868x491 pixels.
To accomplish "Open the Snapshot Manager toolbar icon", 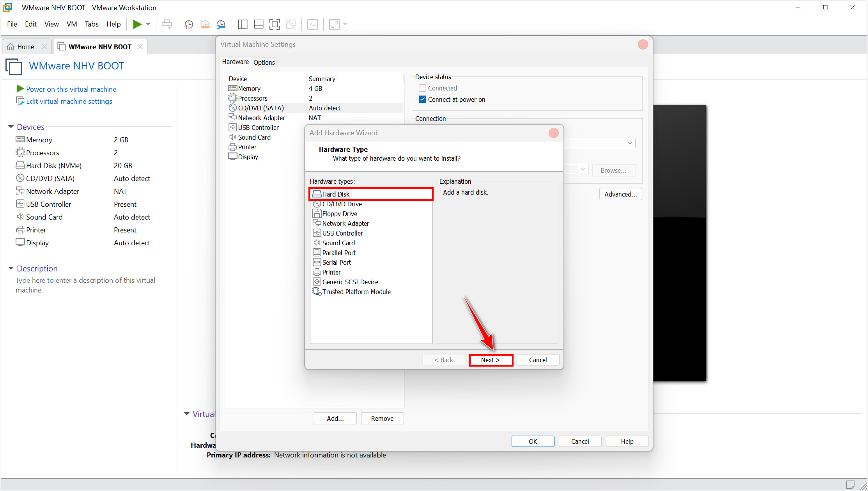I will [x=221, y=25].
